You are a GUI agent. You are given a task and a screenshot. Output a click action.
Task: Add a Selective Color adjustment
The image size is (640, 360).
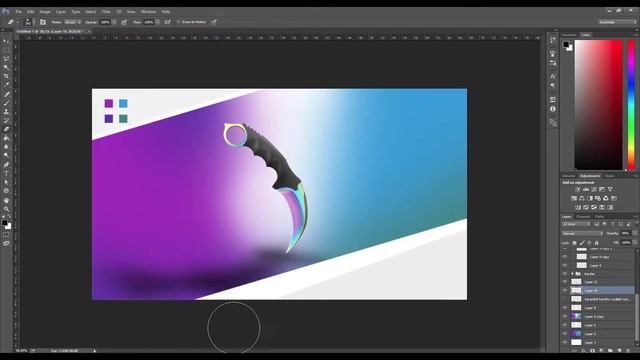click(x=610, y=207)
